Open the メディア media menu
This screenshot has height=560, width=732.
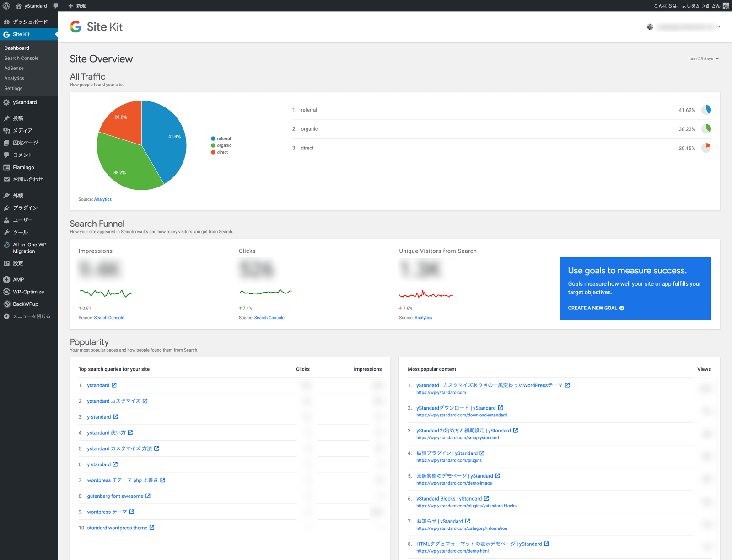coord(29,131)
